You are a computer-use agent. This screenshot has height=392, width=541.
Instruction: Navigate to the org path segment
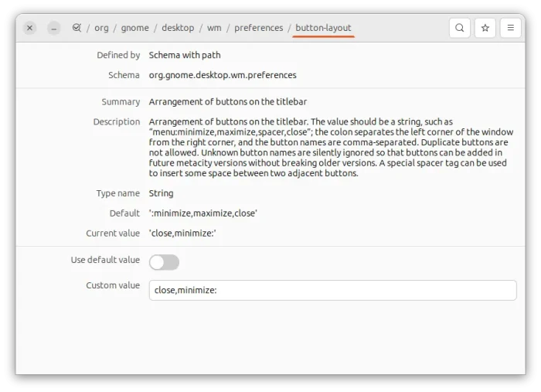point(101,28)
